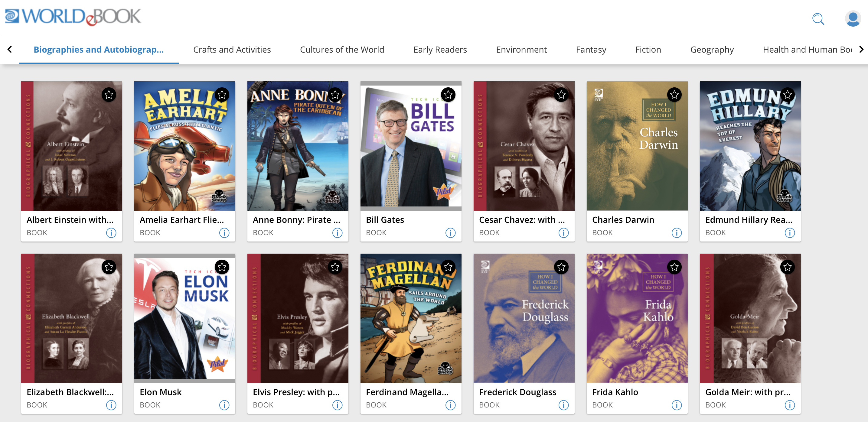
Task: Click the Bill Gates cover thumbnail
Action: pyautogui.click(x=411, y=146)
